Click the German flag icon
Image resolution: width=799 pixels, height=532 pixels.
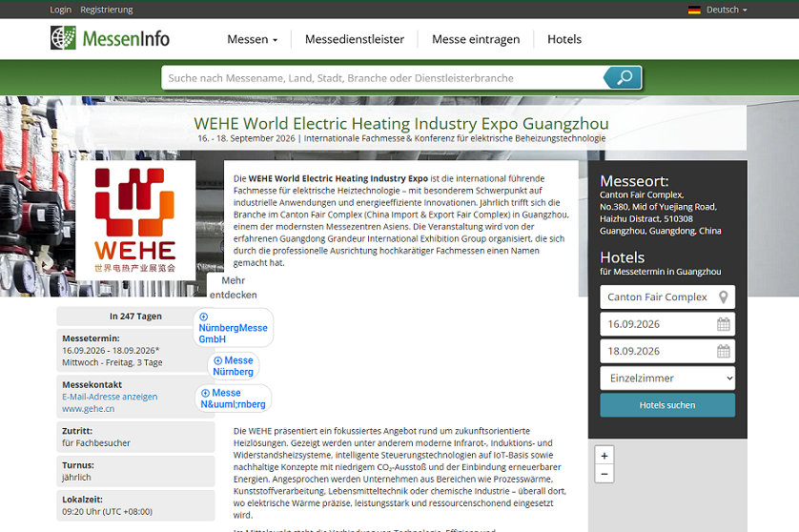coord(694,10)
